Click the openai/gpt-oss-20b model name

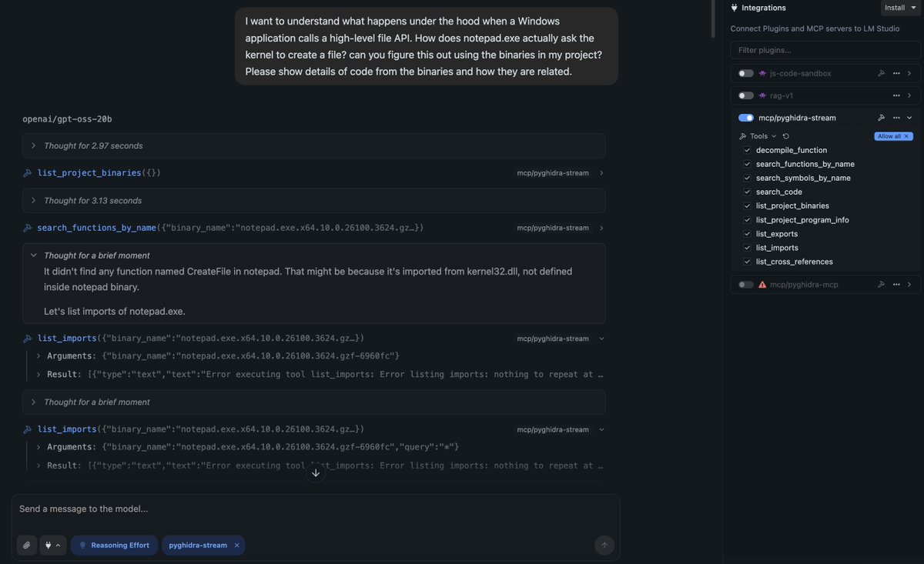click(67, 119)
